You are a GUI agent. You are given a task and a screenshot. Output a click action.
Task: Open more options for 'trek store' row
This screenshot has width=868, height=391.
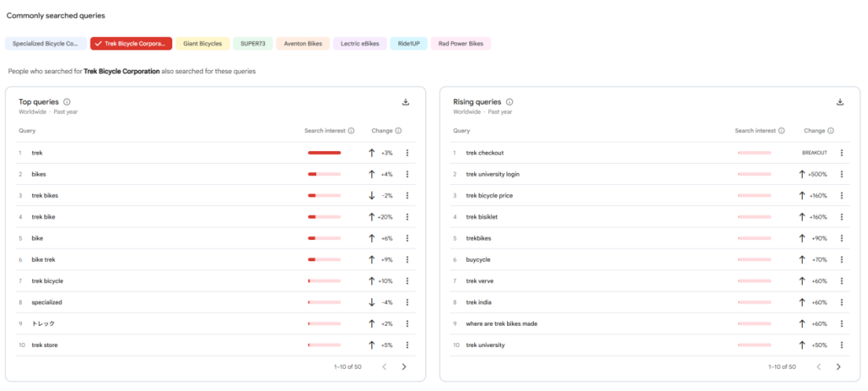click(x=407, y=345)
